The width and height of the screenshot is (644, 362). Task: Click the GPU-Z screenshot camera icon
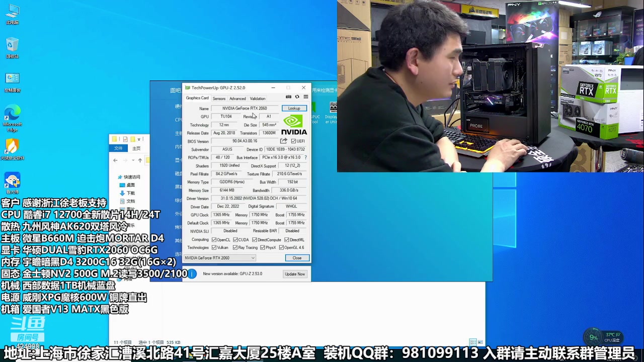tap(288, 97)
